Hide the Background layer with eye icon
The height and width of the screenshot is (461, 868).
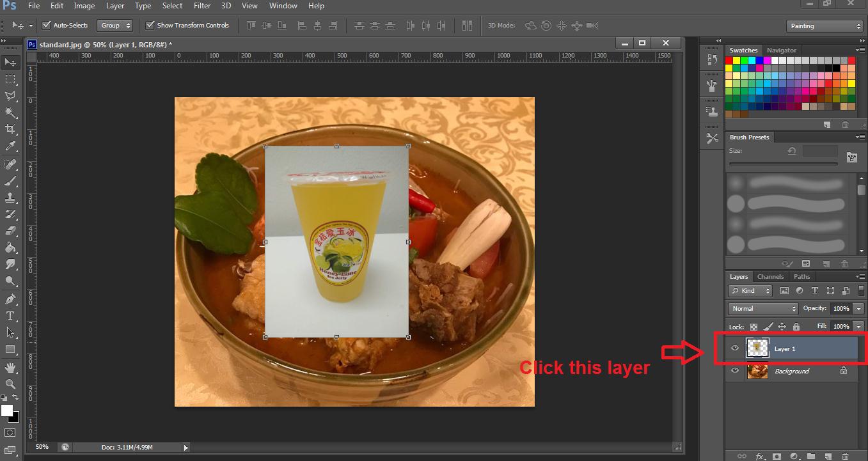click(735, 371)
